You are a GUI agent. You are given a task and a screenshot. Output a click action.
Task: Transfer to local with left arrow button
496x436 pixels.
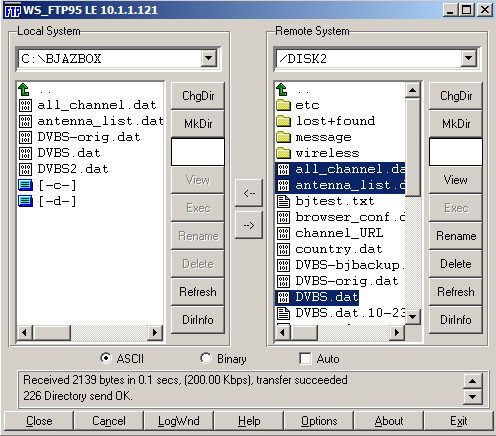point(249,193)
